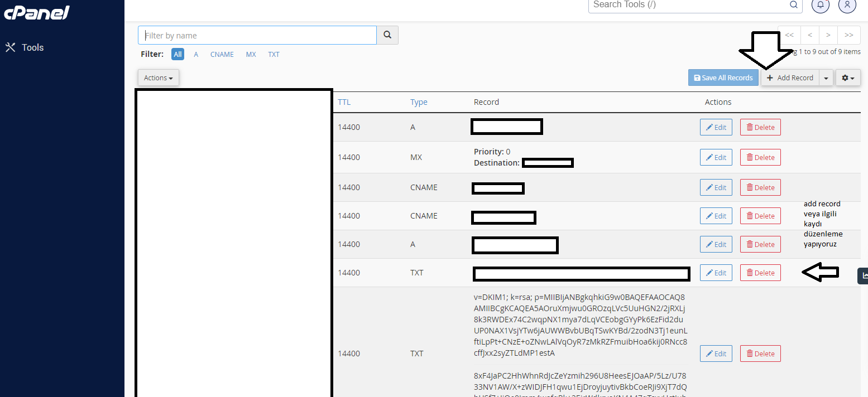
Task: Click the search button beside Filter by name
Action: [387, 35]
